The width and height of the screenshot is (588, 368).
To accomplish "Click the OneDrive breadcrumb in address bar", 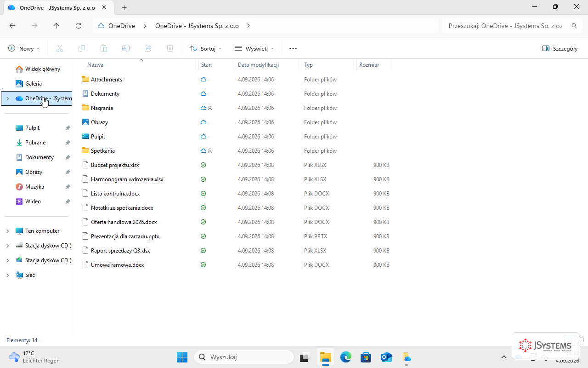I will pyautogui.click(x=121, y=26).
